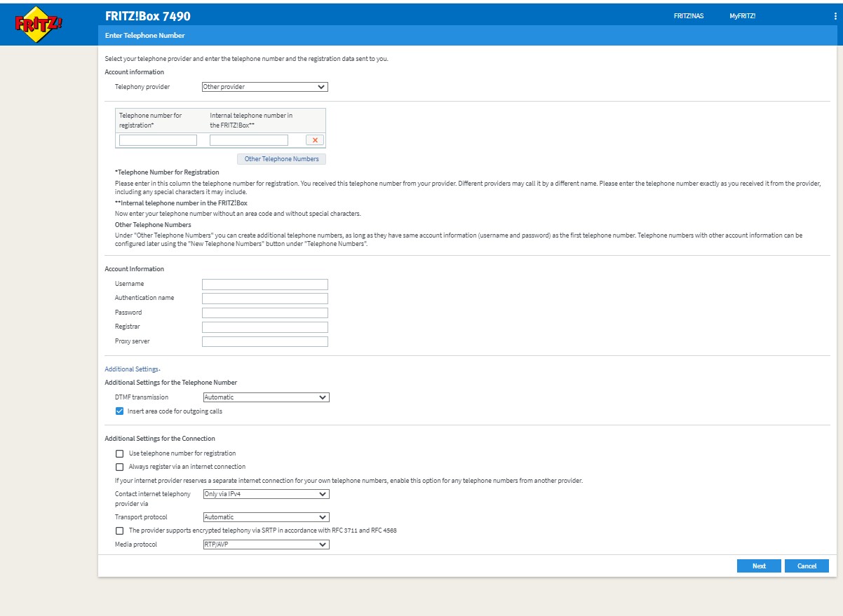Open the Telephony provider dropdown
Image resolution: width=843 pixels, height=616 pixels.
(x=264, y=87)
